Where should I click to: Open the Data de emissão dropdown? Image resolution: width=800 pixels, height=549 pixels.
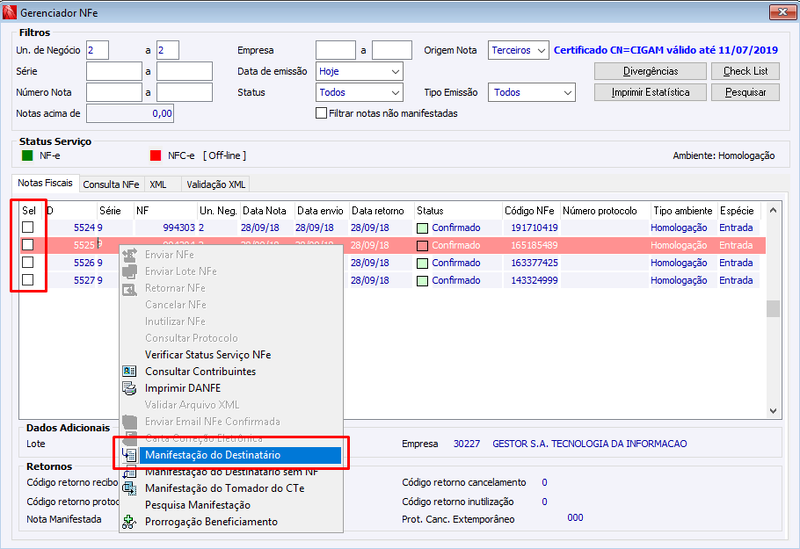point(360,71)
